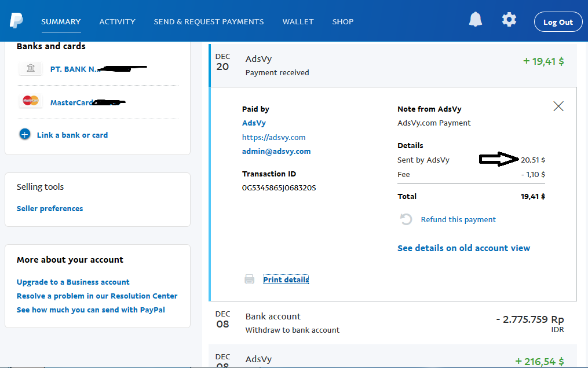Click the refund circular arrow icon
This screenshot has width=588, height=368.
[x=406, y=219]
